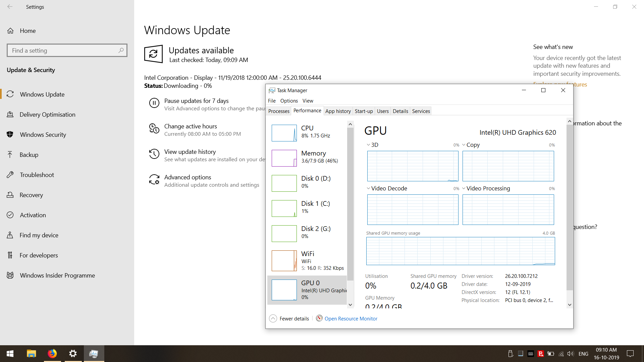This screenshot has height=362, width=644.
Task: Open the File menu in Task Manager
Action: [x=272, y=101]
